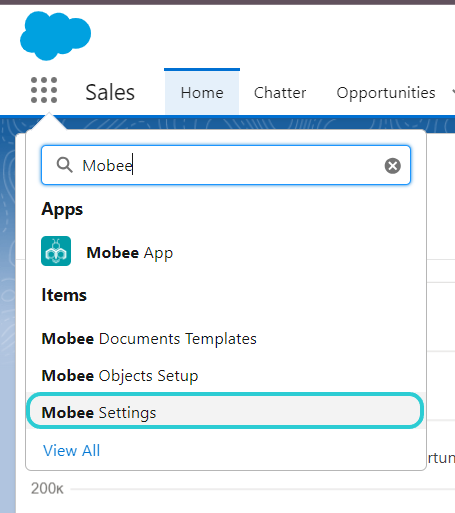The image size is (455, 513).
Task: Expand the Opportunities tab dropdown arrow
Action: click(x=453, y=91)
